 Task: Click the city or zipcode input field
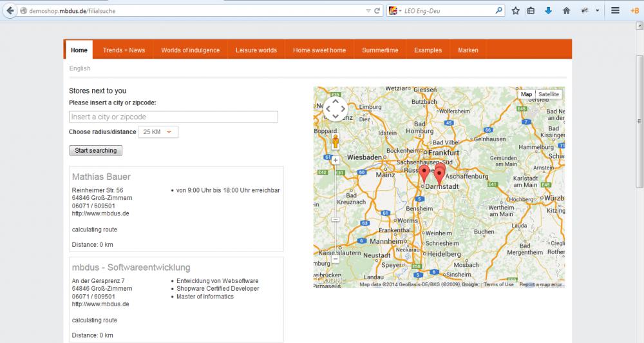(x=173, y=117)
